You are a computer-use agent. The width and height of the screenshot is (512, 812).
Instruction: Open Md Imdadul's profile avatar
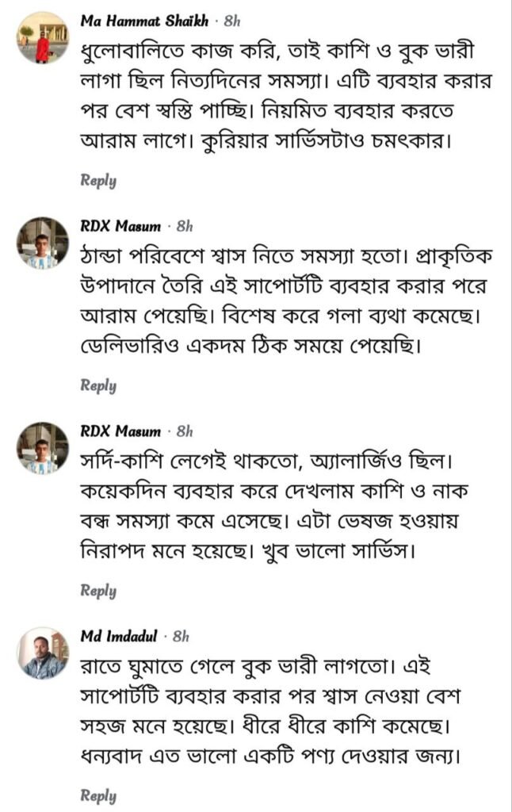pos(43,653)
